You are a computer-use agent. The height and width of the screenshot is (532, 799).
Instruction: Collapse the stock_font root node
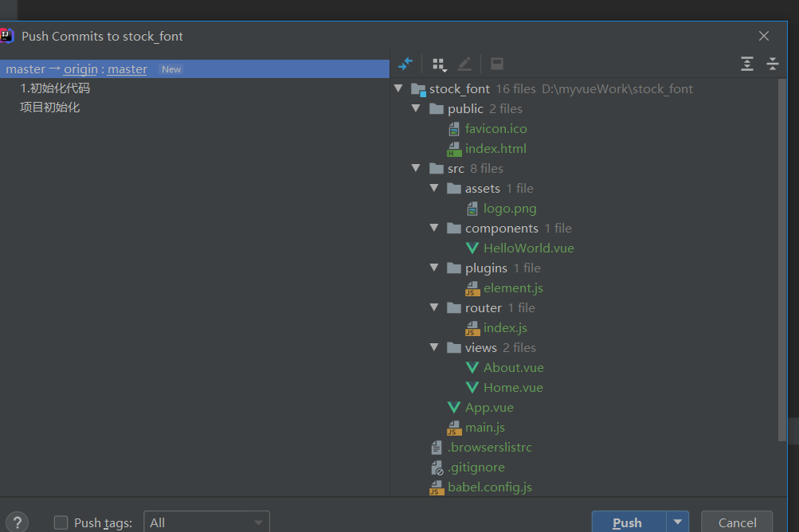tap(398, 88)
